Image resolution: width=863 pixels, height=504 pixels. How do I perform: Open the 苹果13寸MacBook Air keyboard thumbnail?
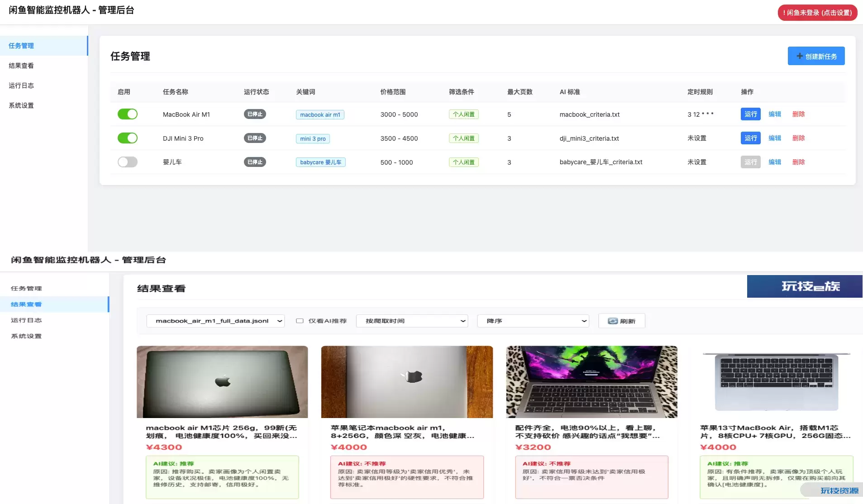coord(777,382)
